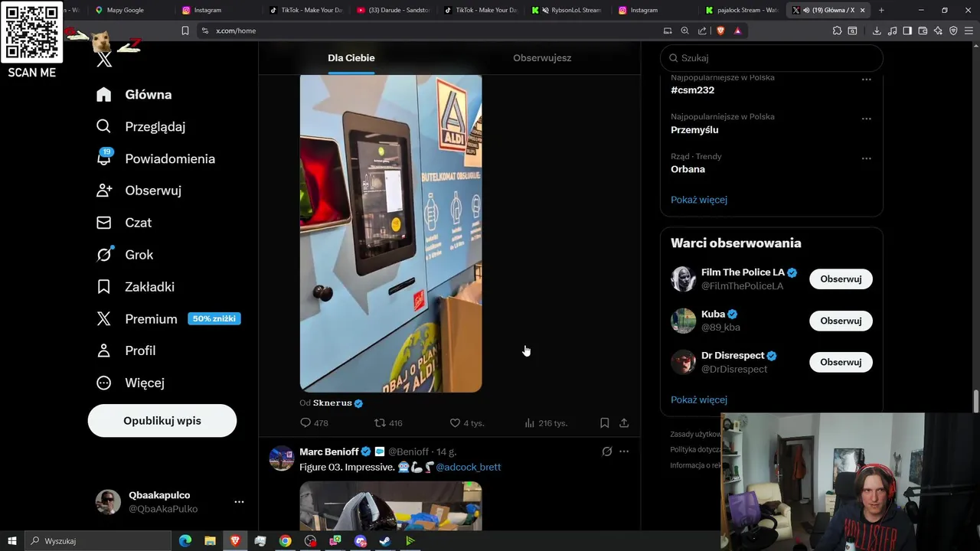The width and height of the screenshot is (980, 551).
Task: Toggle the browser sidebar panel icon
Action: pos(907,31)
